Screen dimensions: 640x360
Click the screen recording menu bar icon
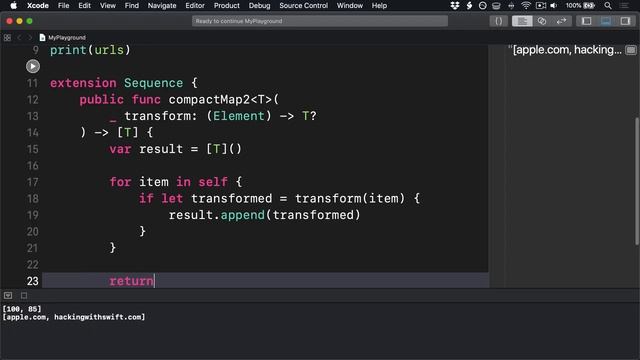click(541, 6)
